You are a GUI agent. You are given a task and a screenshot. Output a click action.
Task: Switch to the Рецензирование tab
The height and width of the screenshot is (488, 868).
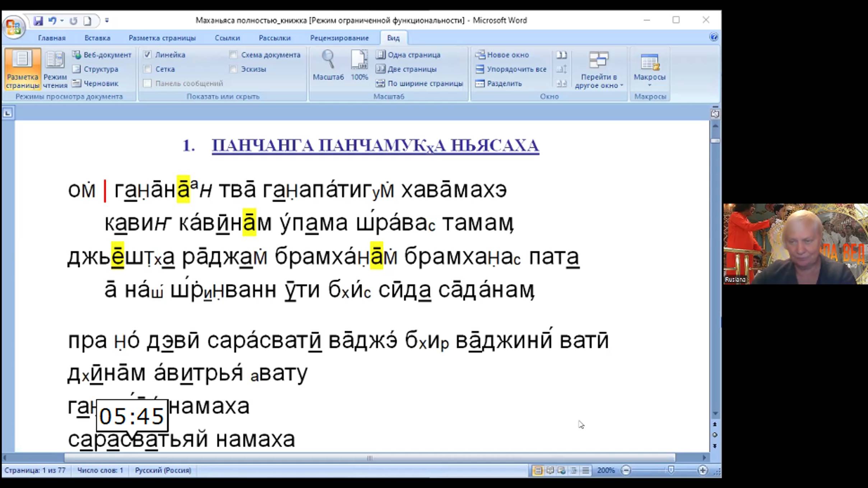pyautogui.click(x=339, y=38)
